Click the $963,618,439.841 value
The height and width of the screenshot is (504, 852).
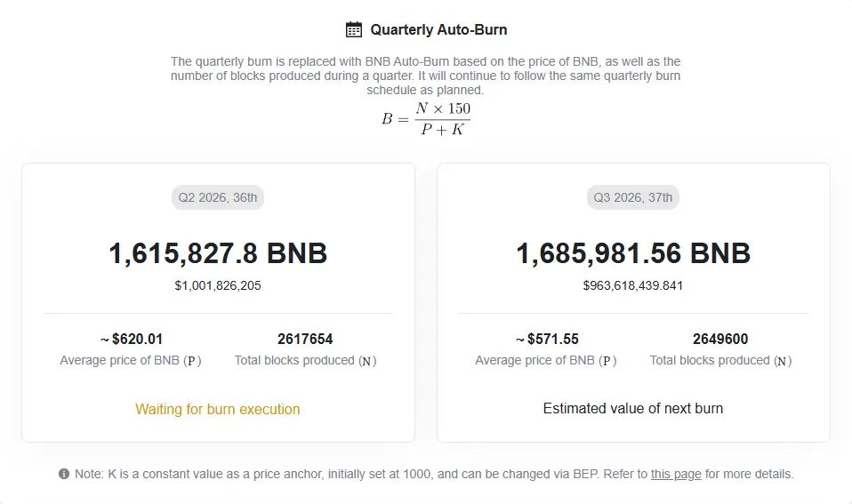[633, 285]
